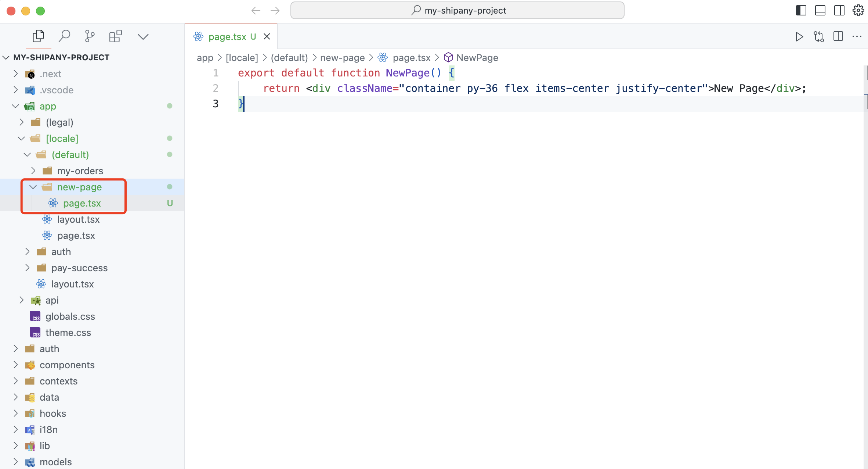868x469 pixels.
Task: Select NewPage in the breadcrumb trail
Action: [477, 58]
